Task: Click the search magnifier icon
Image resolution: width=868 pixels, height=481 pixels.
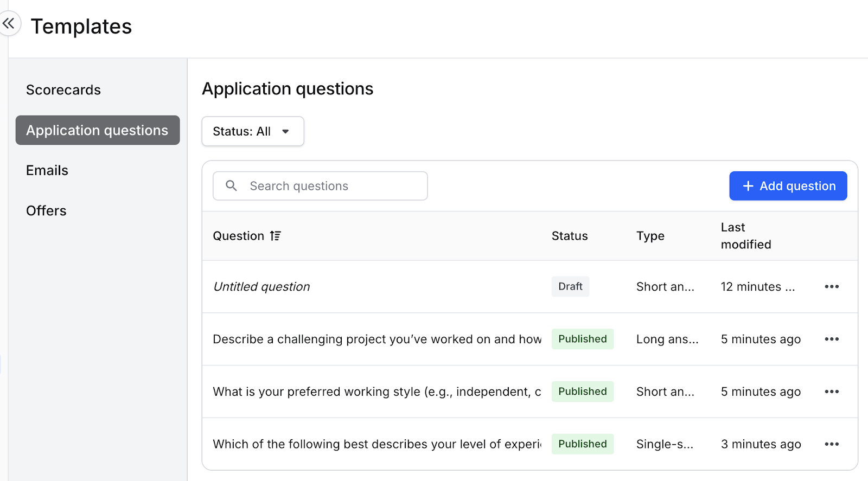Action: pyautogui.click(x=231, y=186)
